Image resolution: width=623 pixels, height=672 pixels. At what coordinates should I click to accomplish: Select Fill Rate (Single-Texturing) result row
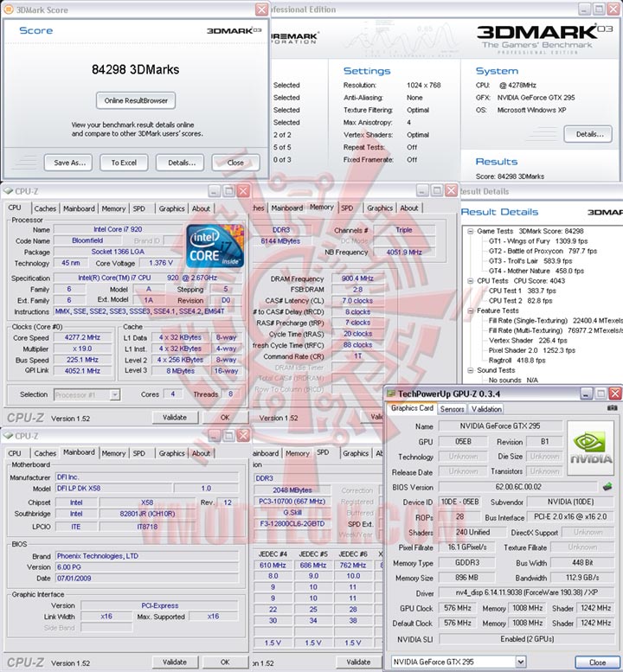point(556,321)
